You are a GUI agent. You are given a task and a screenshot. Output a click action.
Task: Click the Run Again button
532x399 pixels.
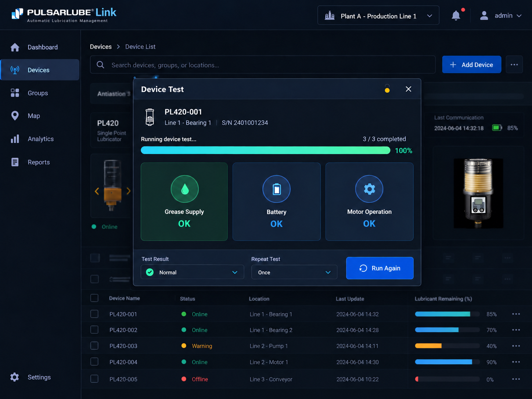[380, 268]
